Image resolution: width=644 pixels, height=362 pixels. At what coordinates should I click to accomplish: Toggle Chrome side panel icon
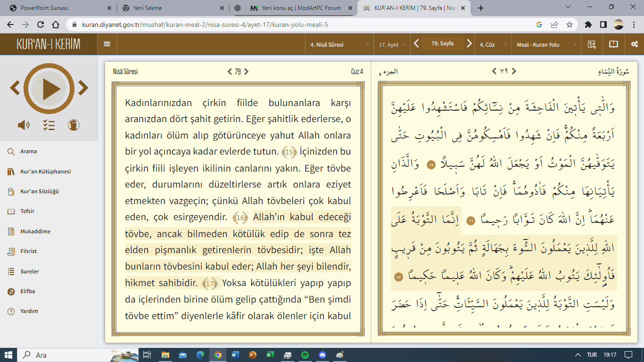coord(603,25)
